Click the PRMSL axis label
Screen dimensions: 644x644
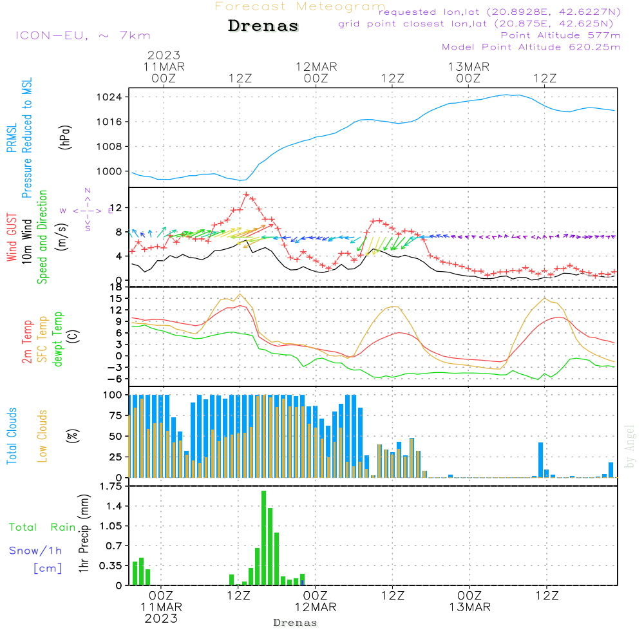12,138
